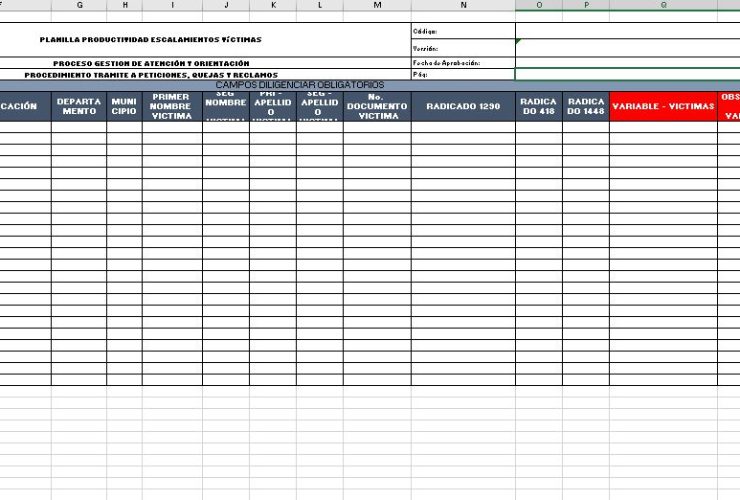
Task: Click empty value cell next to Versión
Action: click(628, 48)
